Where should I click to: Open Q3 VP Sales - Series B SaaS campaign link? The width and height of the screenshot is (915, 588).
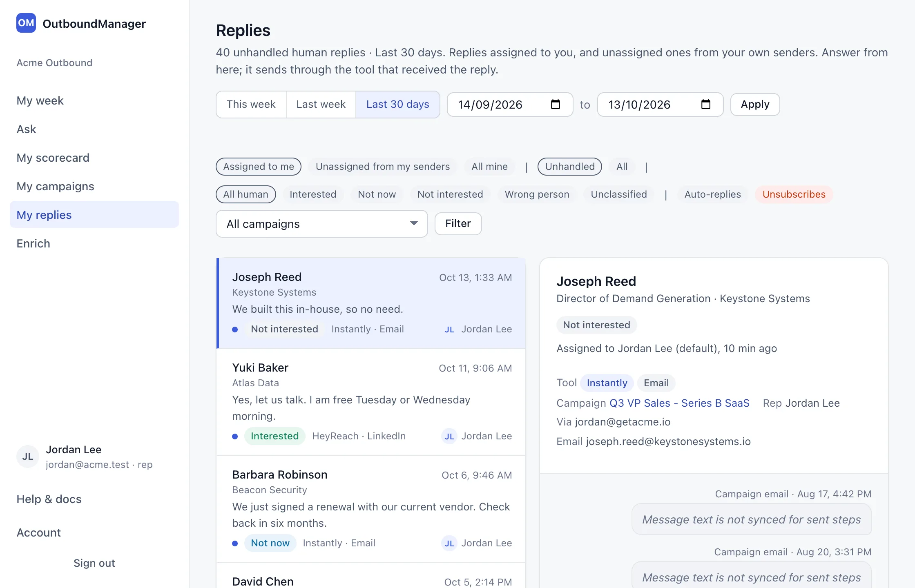tap(680, 403)
